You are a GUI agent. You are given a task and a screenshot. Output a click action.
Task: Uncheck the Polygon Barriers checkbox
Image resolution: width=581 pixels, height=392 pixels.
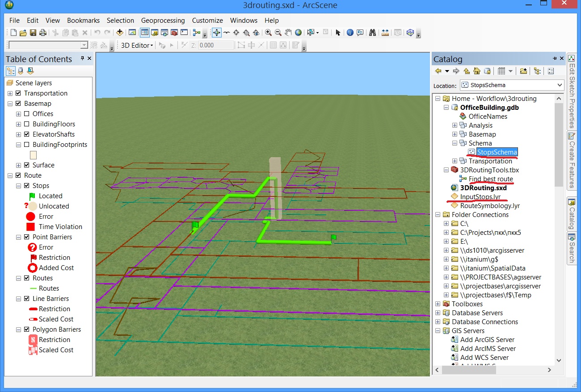click(x=27, y=329)
